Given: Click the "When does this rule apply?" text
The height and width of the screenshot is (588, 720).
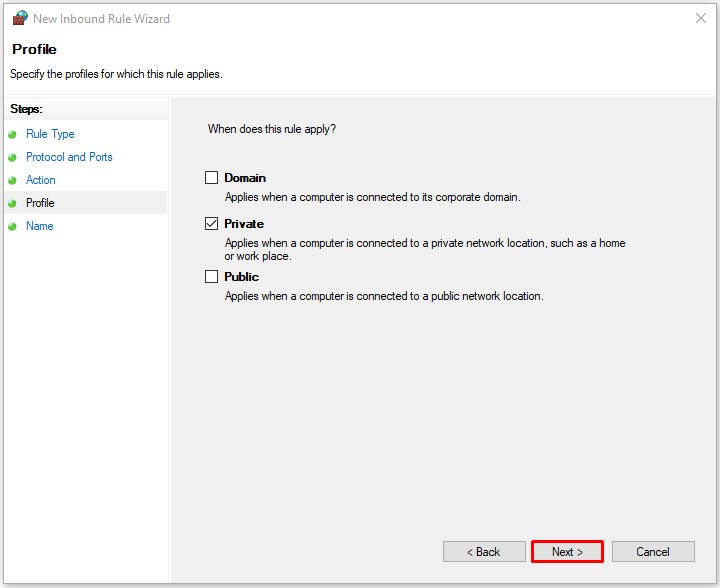Looking at the screenshot, I should [x=272, y=129].
